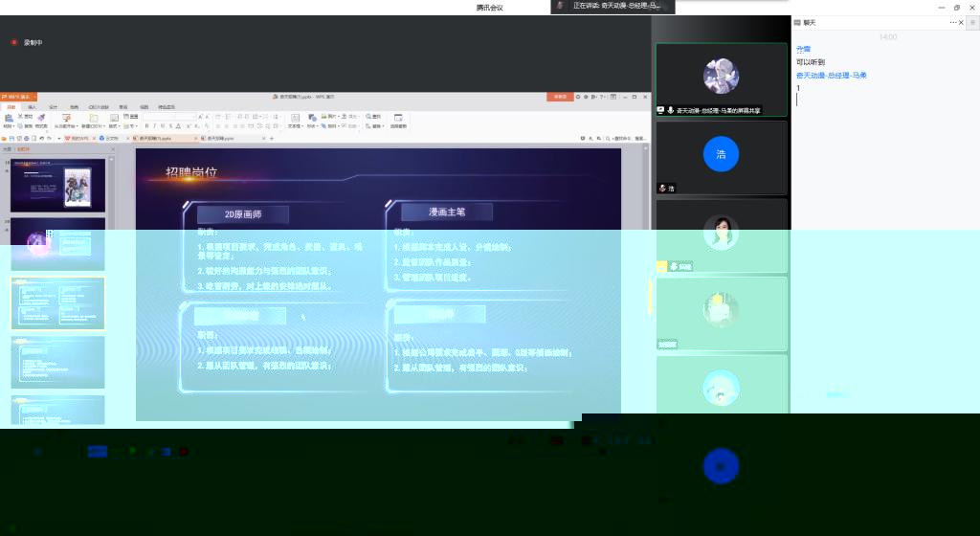This screenshot has height=536, width=980.
Task: Select the highlighted third slide thumbnail
Action: (x=57, y=303)
